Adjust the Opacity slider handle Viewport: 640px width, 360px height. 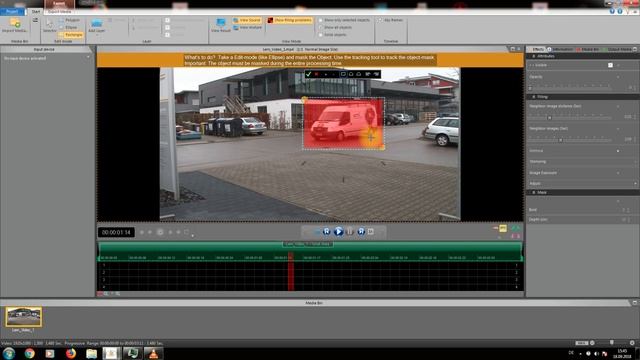pyautogui.click(x=530, y=87)
